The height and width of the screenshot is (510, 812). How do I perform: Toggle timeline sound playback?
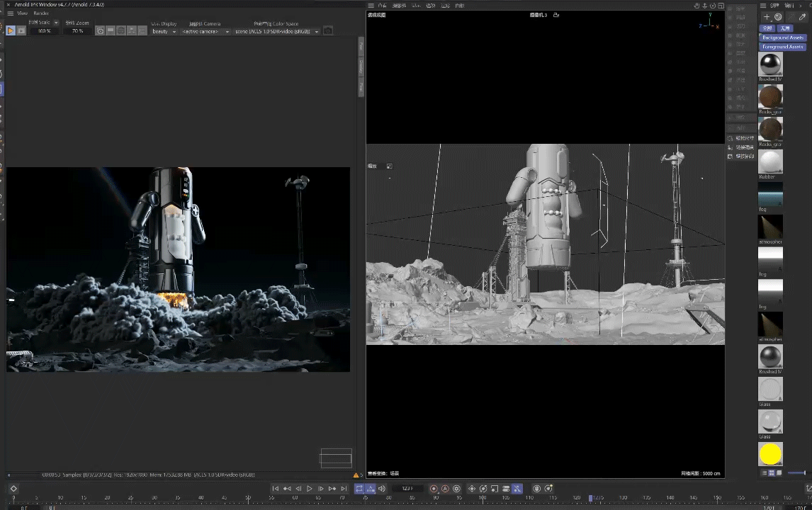(382, 489)
